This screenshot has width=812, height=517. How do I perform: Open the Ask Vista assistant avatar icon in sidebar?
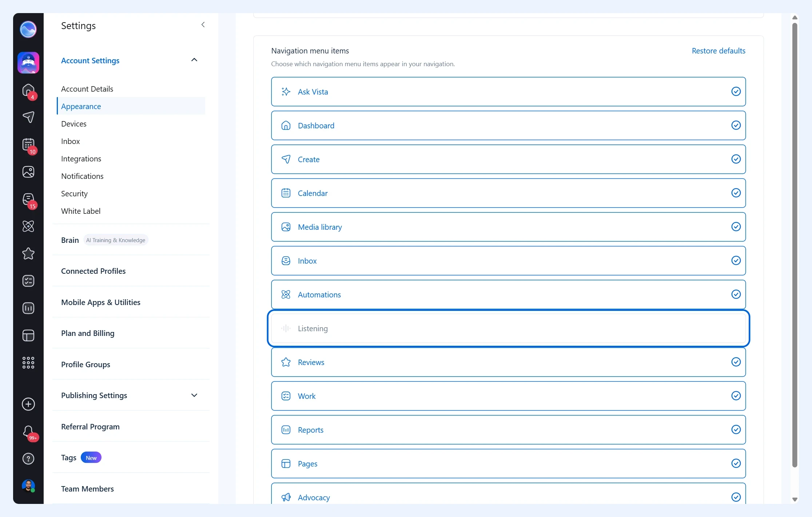point(28,63)
